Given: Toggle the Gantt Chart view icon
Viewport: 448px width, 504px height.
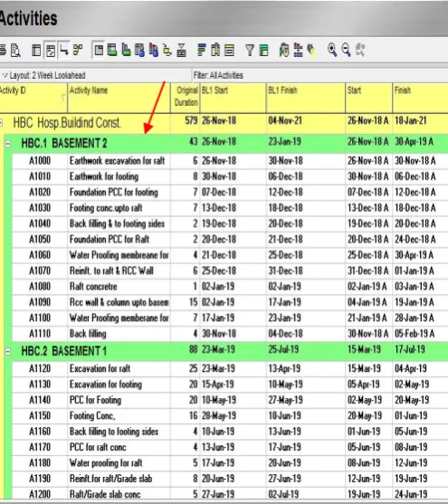Looking at the screenshot, I should pos(51,51).
